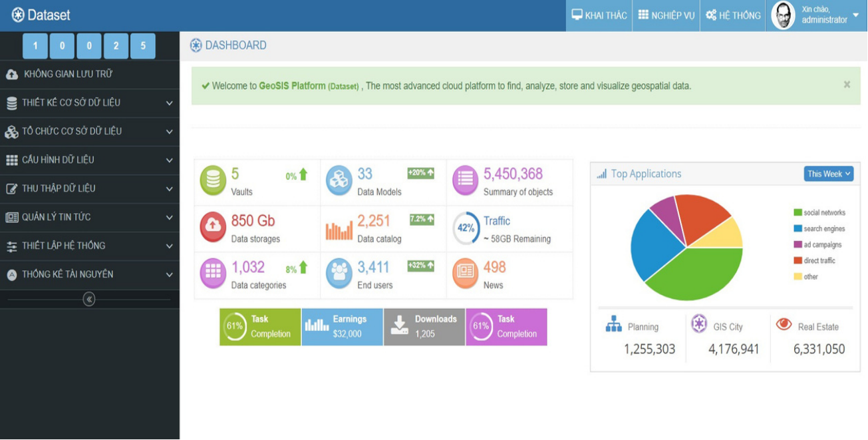The image size is (868, 440).
Task: Click the End users people icon
Action: [339, 274]
